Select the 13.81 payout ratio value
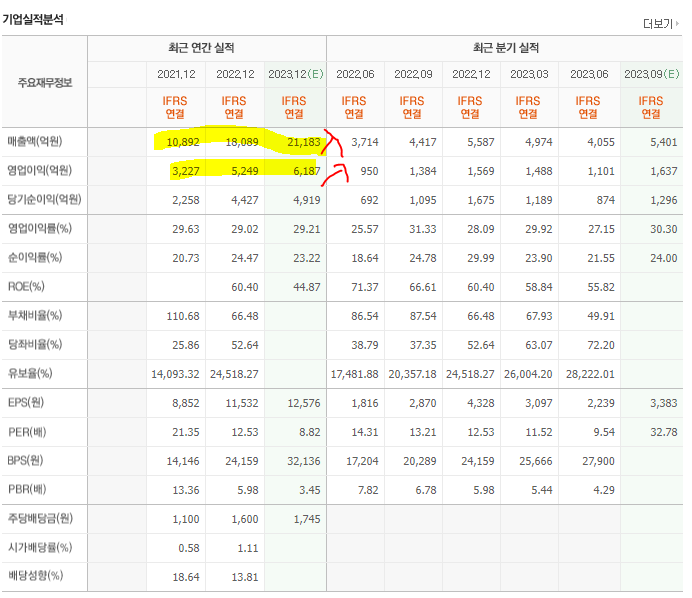The image size is (692, 598). [x=245, y=577]
